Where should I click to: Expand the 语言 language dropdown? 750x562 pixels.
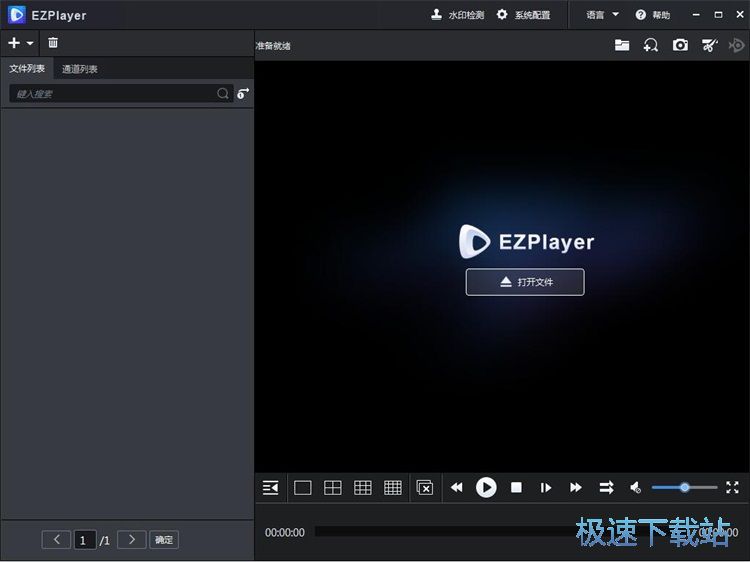point(602,15)
